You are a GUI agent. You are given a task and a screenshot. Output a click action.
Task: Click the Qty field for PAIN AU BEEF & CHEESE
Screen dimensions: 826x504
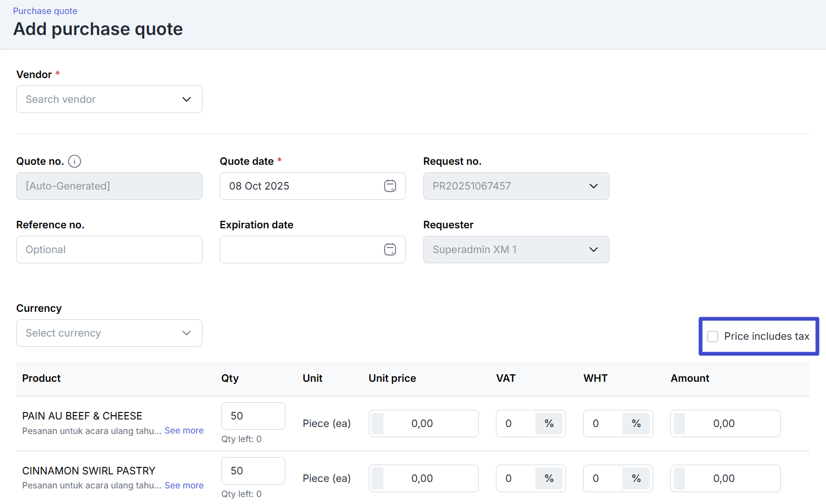(253, 416)
